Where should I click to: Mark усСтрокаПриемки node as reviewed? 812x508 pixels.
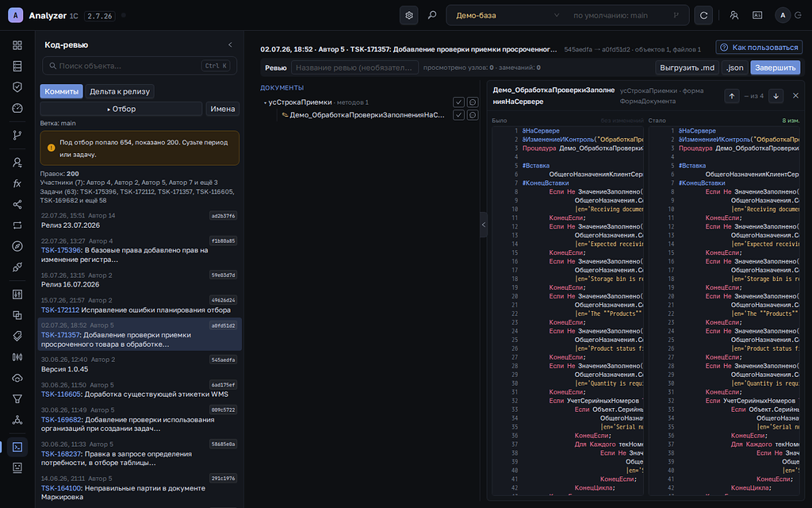coord(458,102)
